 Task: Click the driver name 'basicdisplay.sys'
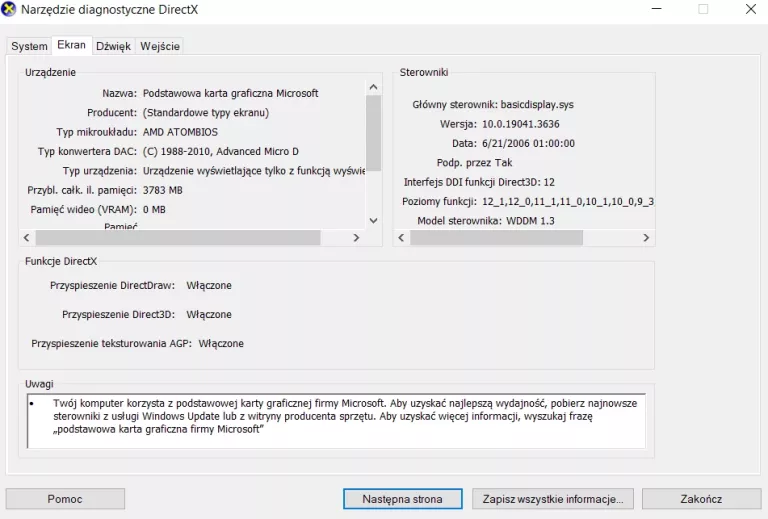(x=537, y=104)
